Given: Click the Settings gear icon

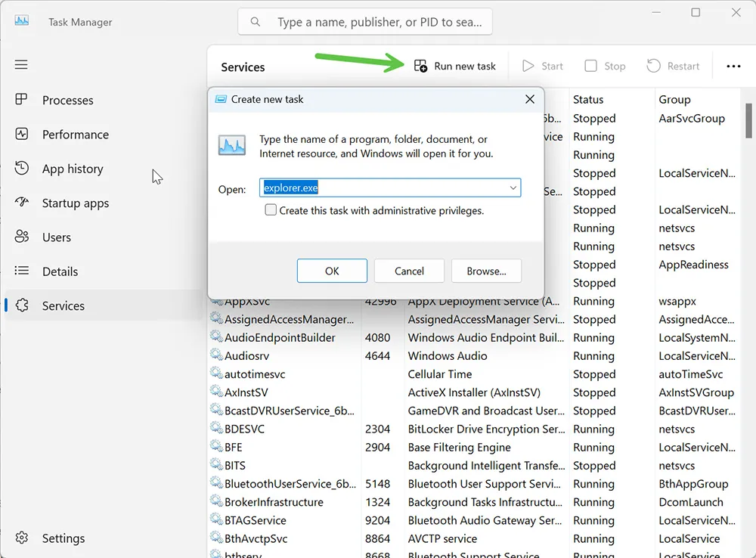Looking at the screenshot, I should (x=22, y=538).
